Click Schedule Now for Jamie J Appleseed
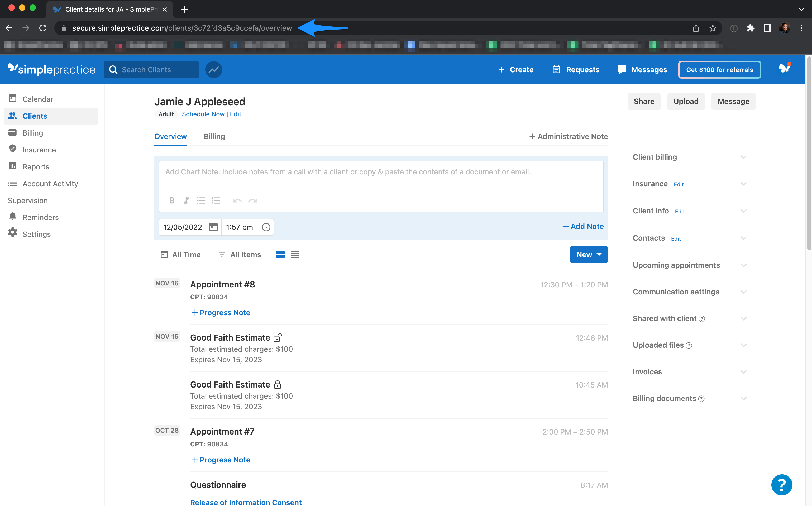The image size is (812, 506). click(x=203, y=114)
